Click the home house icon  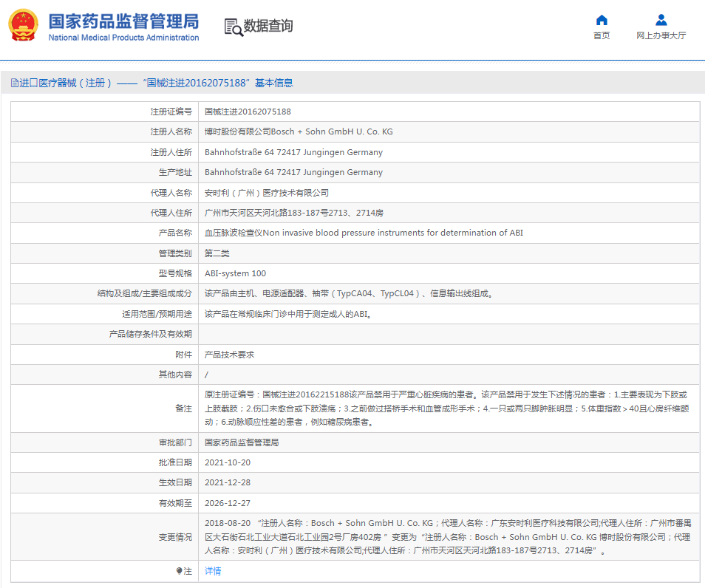click(602, 20)
